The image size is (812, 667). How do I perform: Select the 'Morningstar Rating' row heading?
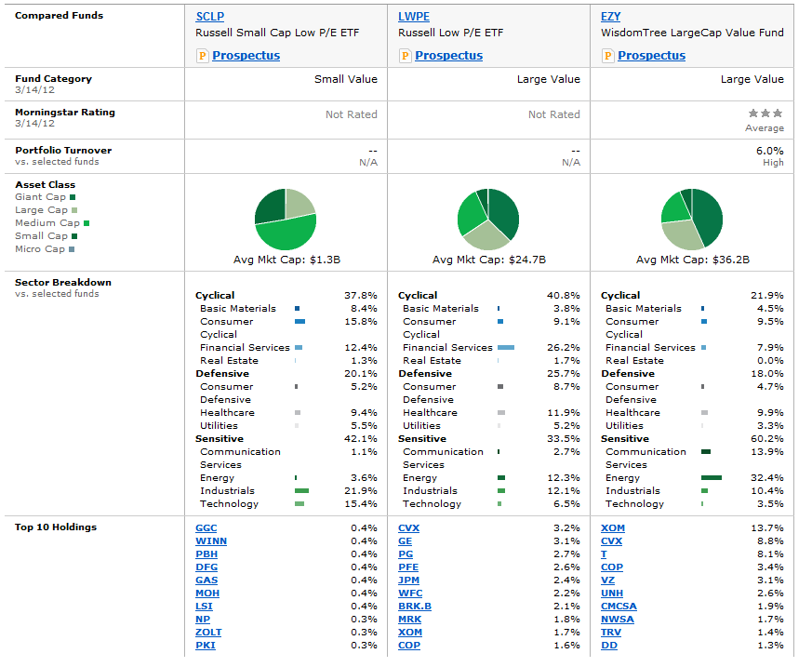(65, 113)
